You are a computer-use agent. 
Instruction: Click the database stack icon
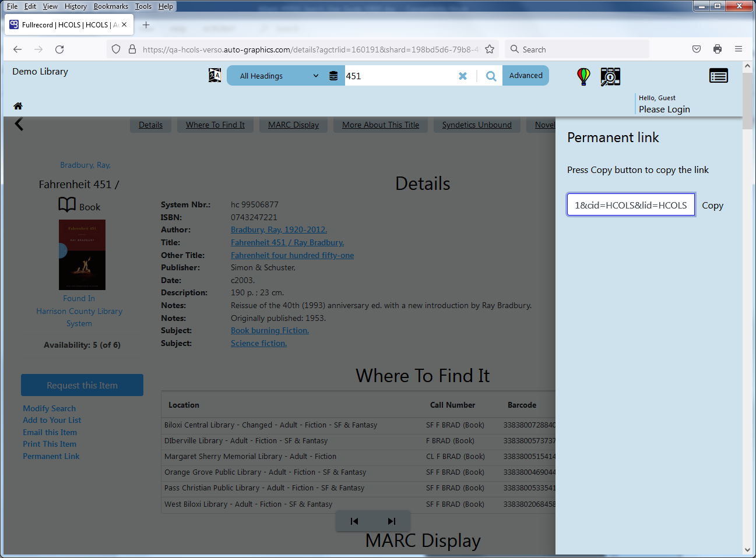point(333,76)
